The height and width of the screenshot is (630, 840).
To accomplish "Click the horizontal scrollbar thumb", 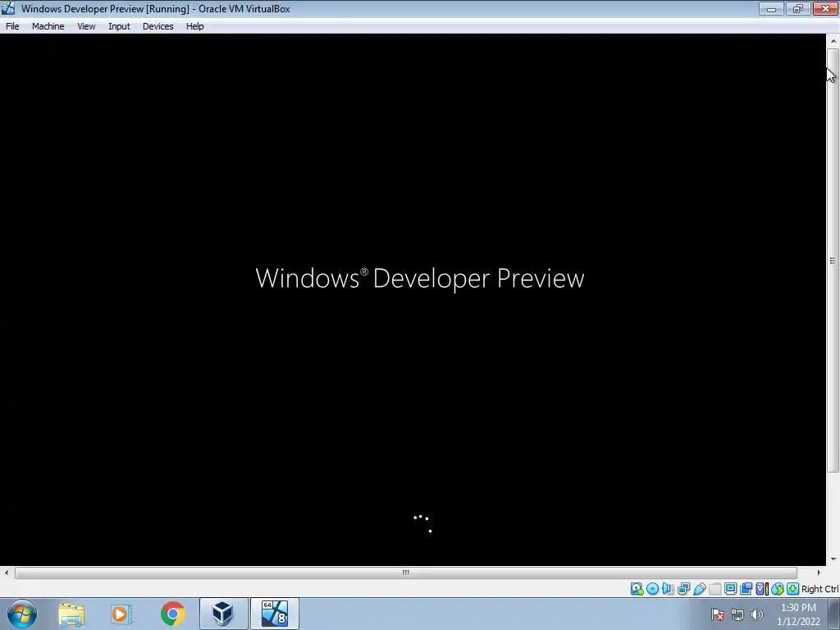I will (406, 573).
